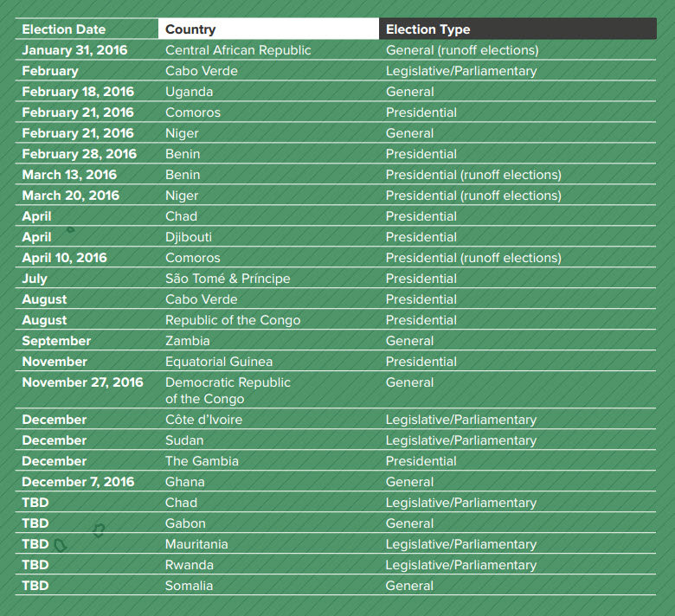Screen dimensions: 675x616
Task: Click the January 31, 2016 date cell
Action: (74, 50)
